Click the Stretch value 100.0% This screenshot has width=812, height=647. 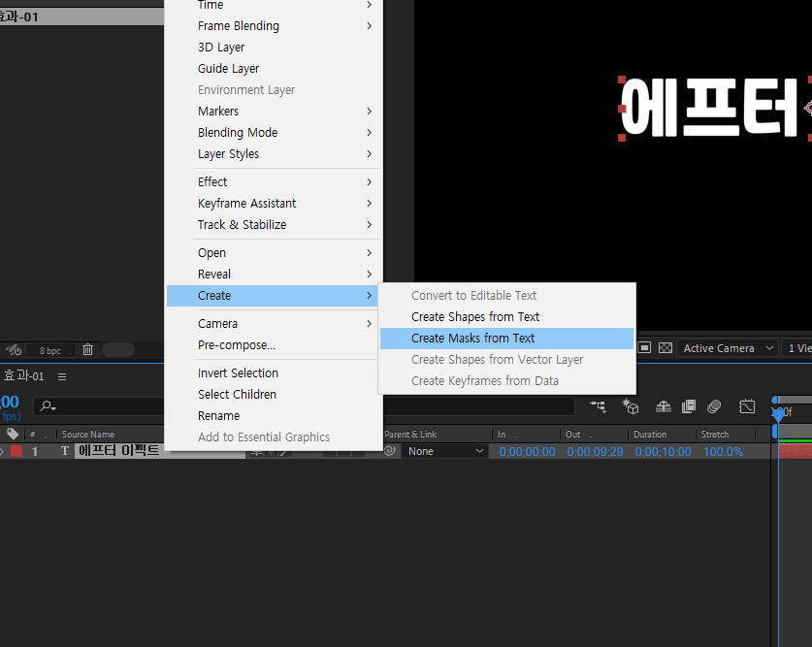tap(723, 452)
